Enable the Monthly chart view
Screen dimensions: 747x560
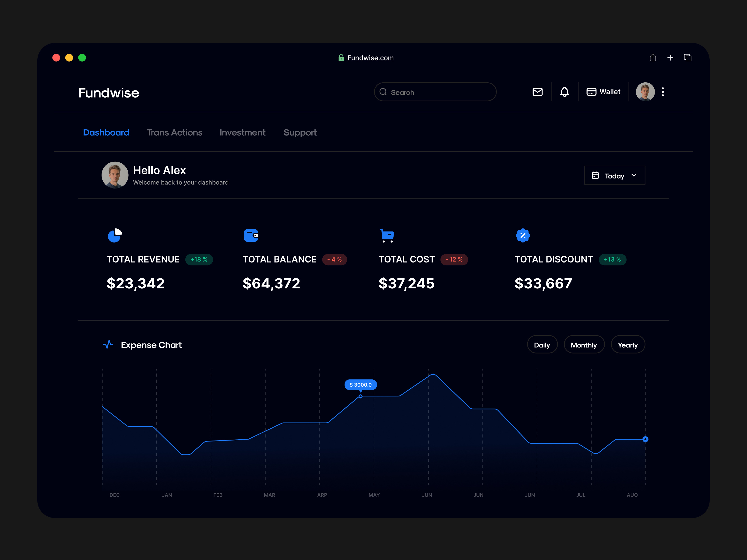pyautogui.click(x=584, y=345)
